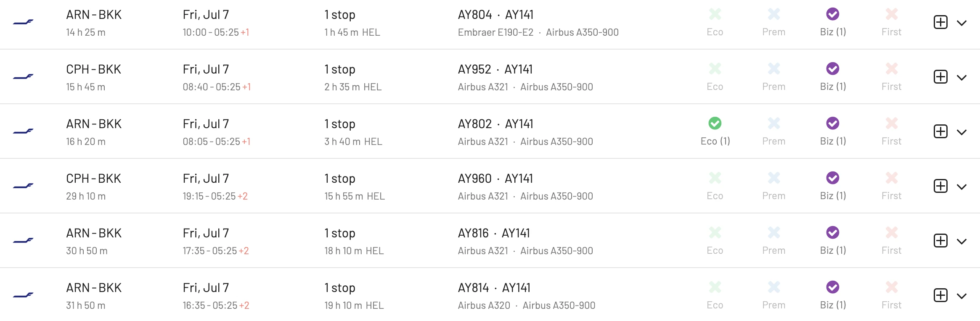Image resolution: width=980 pixels, height=321 pixels.
Task: Add AY960 flight using the plus icon
Action: [x=940, y=186]
